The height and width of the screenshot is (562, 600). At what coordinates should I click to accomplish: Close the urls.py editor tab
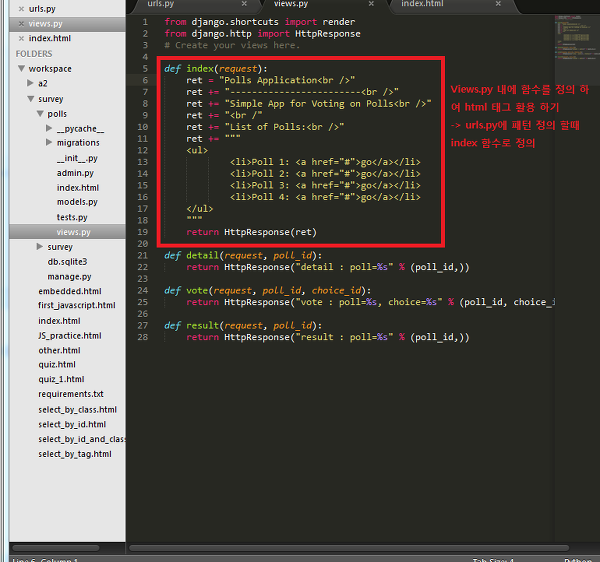pos(244,3)
